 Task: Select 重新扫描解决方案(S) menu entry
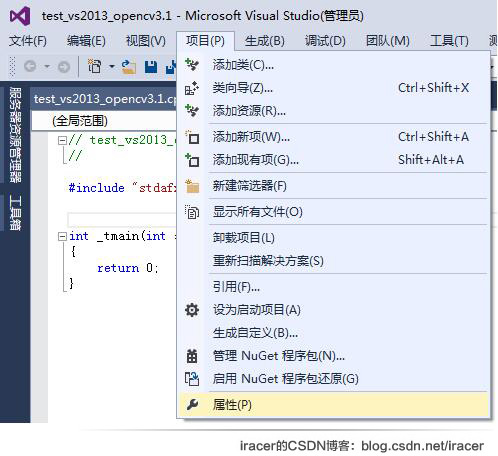point(333,261)
